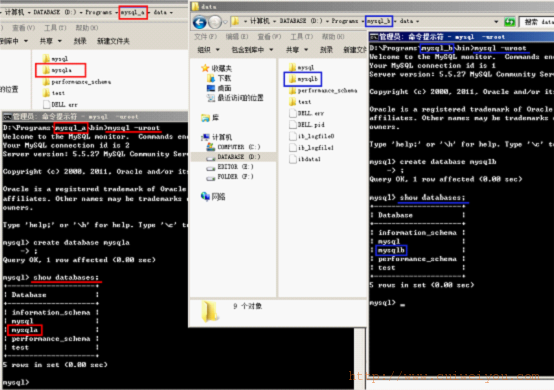Open address bar history dropdown arrow
Image resolution: width=554 pixels, height=390 pixels.
(496, 22)
